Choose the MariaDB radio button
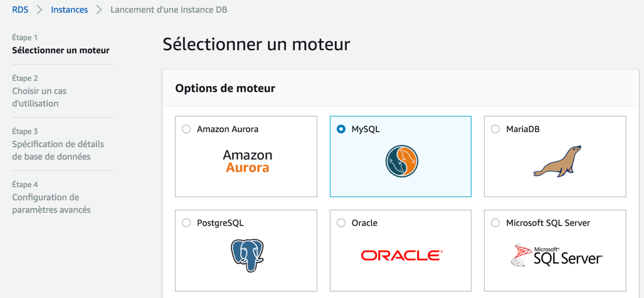644x298 pixels. tap(495, 129)
